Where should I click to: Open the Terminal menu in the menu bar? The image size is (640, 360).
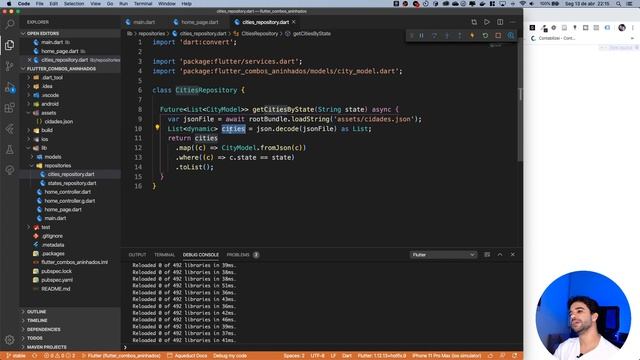(x=143, y=4)
